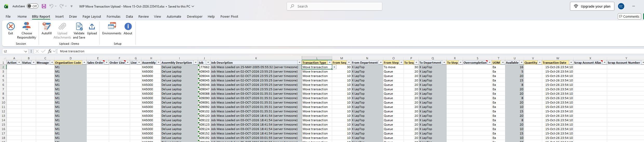Click the Name Box showing L2
644x142 pixels.
pyautogui.click(x=13, y=51)
